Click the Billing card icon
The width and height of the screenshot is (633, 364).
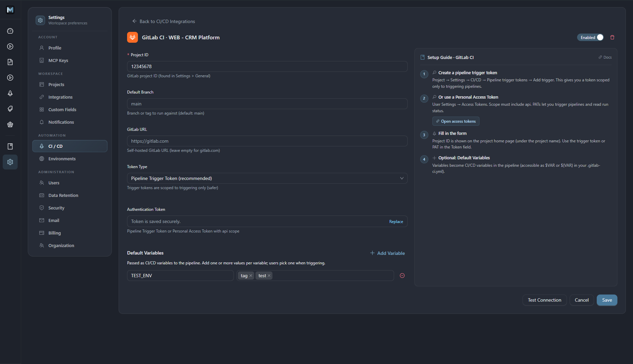point(42,233)
